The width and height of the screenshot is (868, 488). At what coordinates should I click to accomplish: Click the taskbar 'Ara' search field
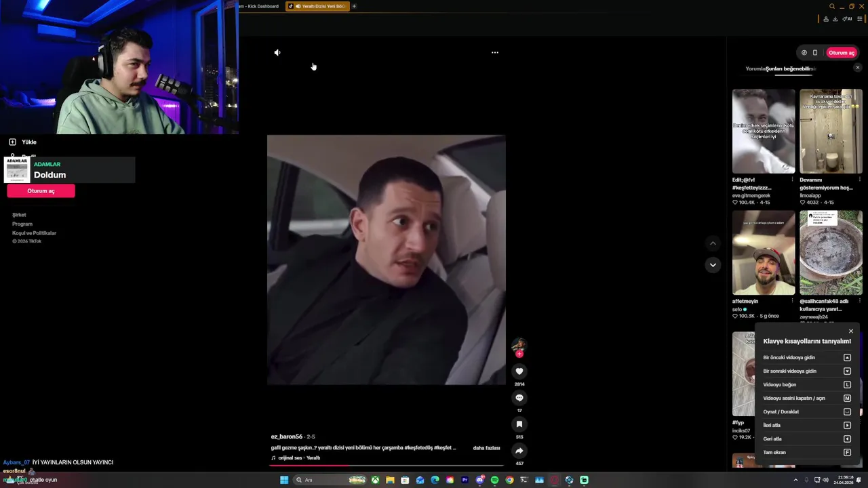(x=330, y=480)
